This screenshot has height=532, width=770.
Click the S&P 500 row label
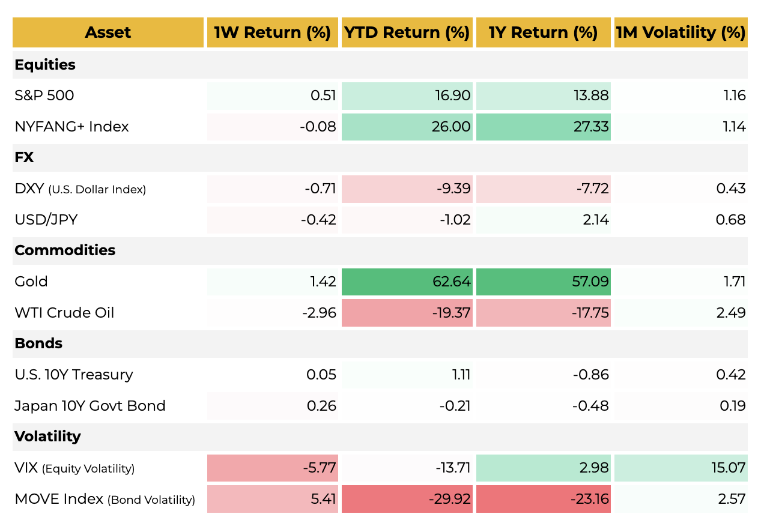click(x=44, y=95)
